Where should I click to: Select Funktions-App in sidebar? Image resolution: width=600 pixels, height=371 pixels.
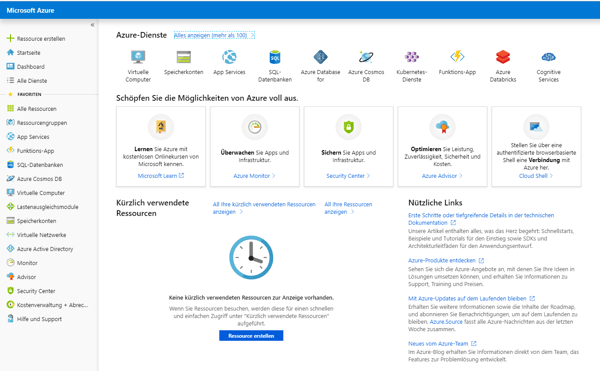[x=35, y=151]
